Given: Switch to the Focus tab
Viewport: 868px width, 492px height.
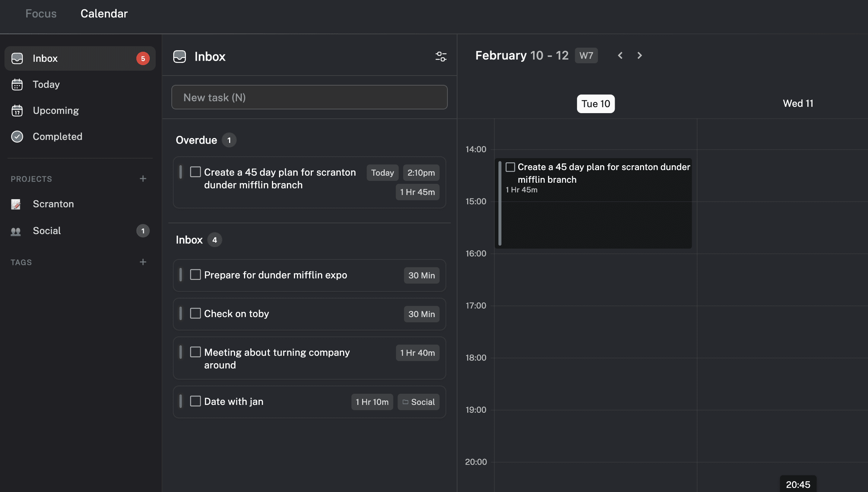Looking at the screenshot, I should 41,14.
